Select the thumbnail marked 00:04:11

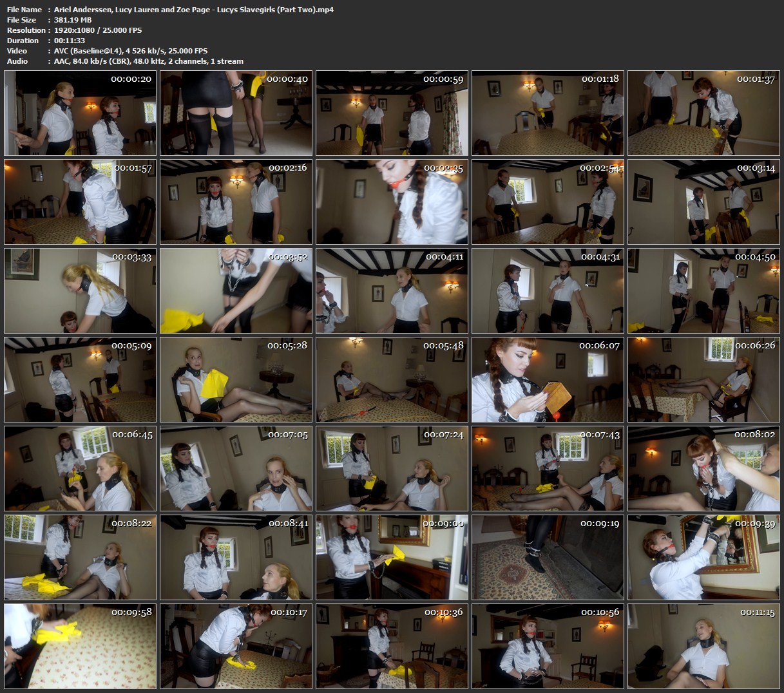pyautogui.click(x=392, y=291)
